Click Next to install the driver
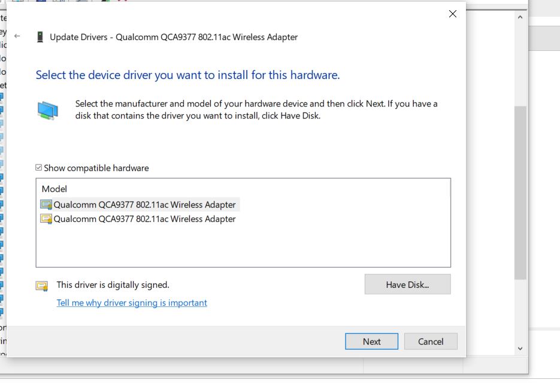Image resolution: width=560 pixels, height=392 pixels. (371, 342)
